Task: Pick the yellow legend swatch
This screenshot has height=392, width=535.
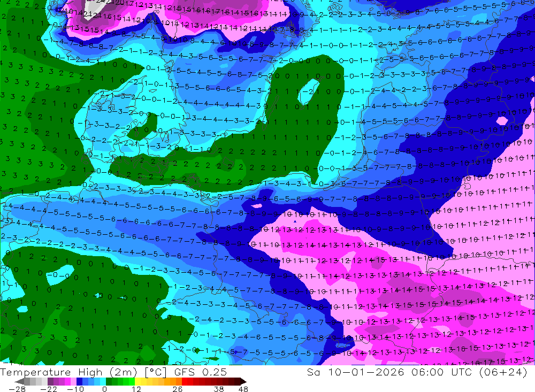Action: coord(138,381)
